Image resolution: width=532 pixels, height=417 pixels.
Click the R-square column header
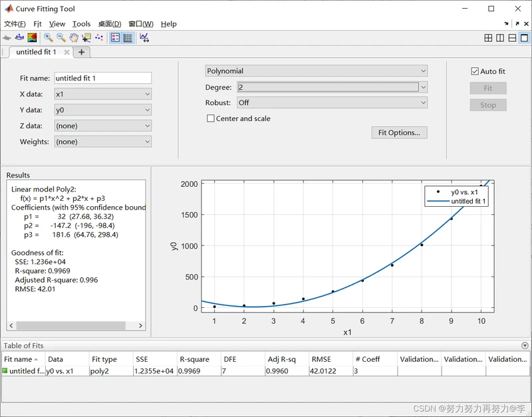199,359
